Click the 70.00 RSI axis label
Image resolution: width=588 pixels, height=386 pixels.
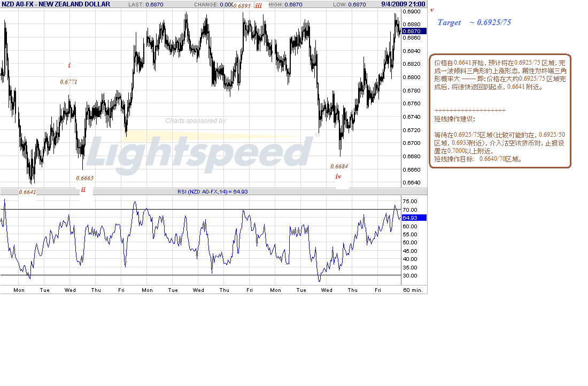pos(410,210)
